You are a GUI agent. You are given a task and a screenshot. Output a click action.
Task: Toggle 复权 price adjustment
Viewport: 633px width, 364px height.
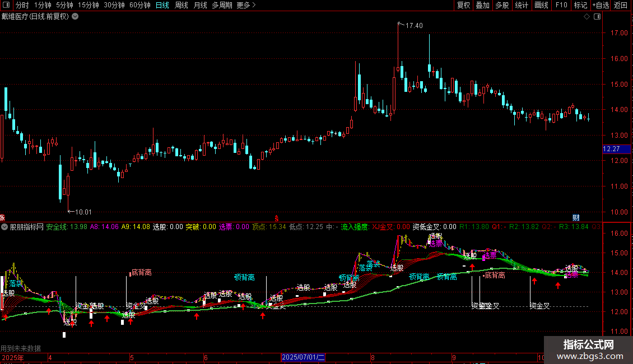(x=463, y=5)
